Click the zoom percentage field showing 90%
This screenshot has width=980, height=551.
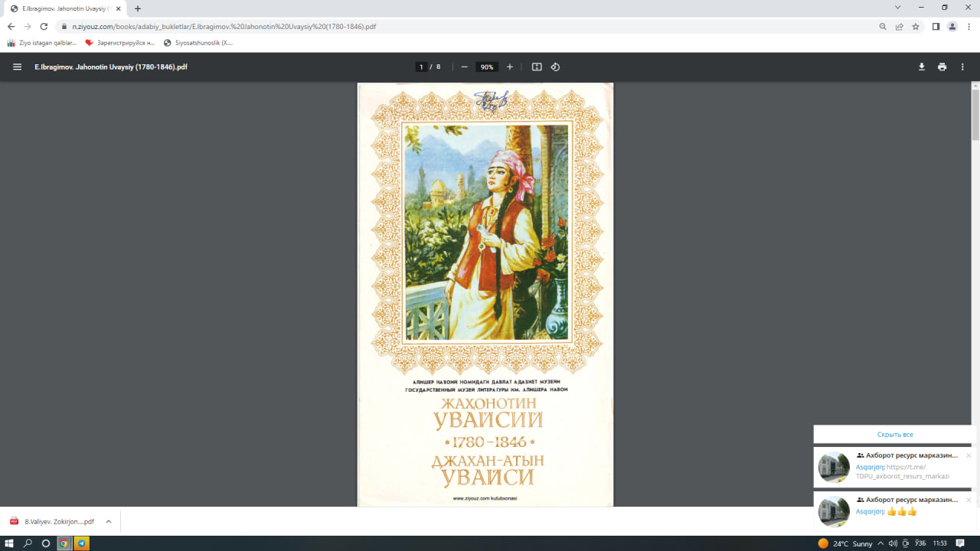click(487, 67)
